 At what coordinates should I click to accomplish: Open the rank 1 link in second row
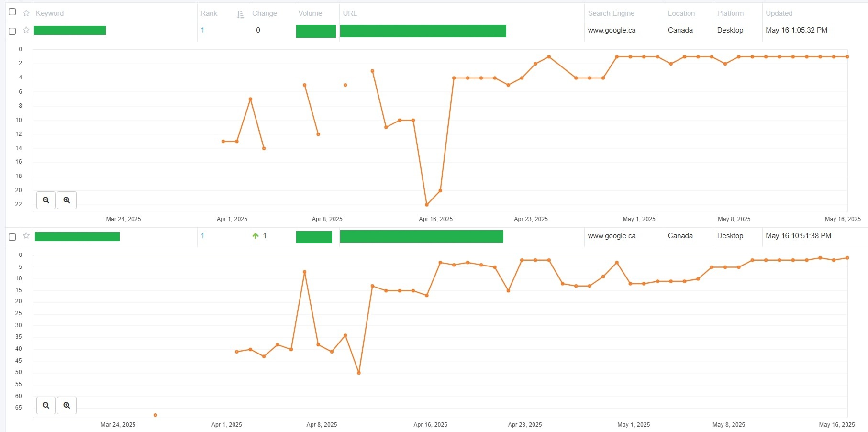[x=202, y=236]
